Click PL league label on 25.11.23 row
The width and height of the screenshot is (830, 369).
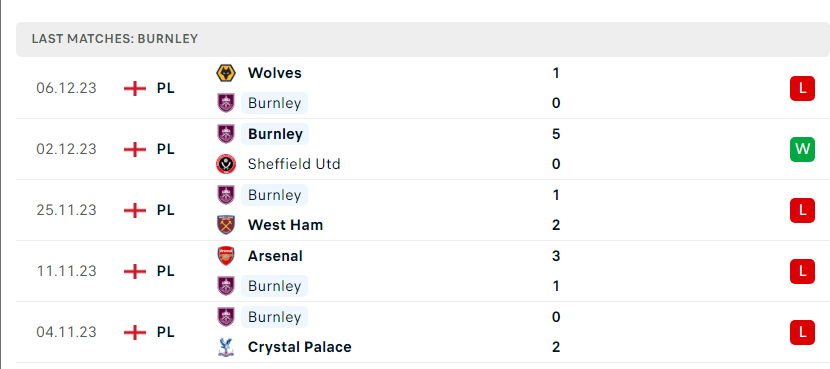[165, 210]
